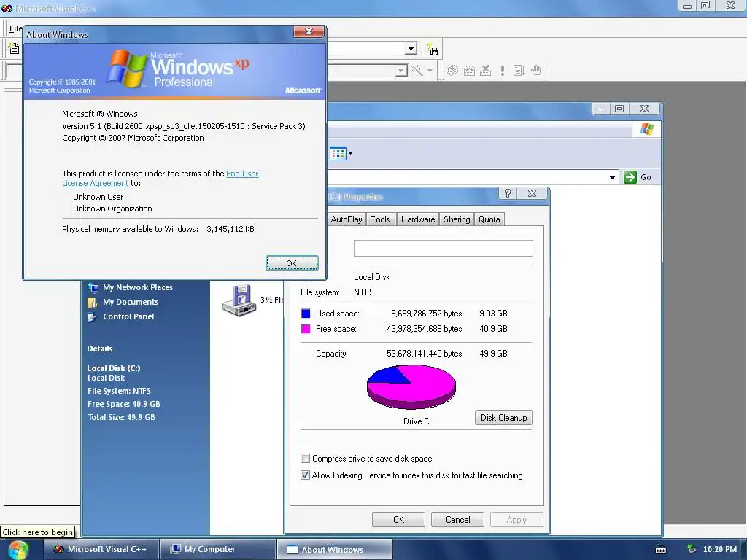The width and height of the screenshot is (747, 560).
Task: Switch to the Hardware tab
Action: [418, 219]
